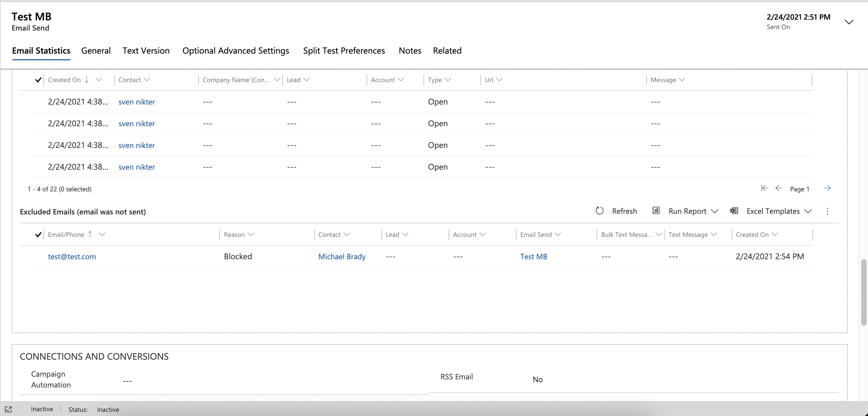This screenshot has width=868, height=416.
Task: Open the Lead dropdown in Excluded Emails grid
Action: (405, 234)
